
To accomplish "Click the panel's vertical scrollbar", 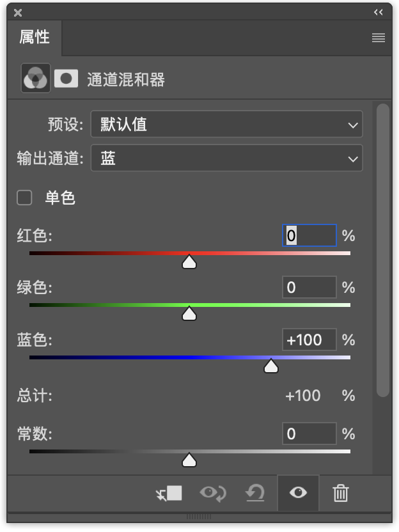I will 383,249.
